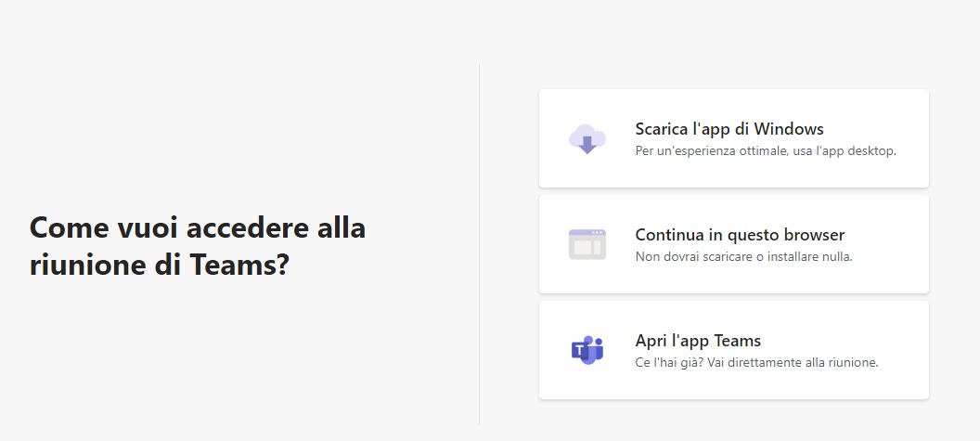Viewport: 980px width, 441px height.
Task: Click the cloud download icon
Action: [587, 139]
